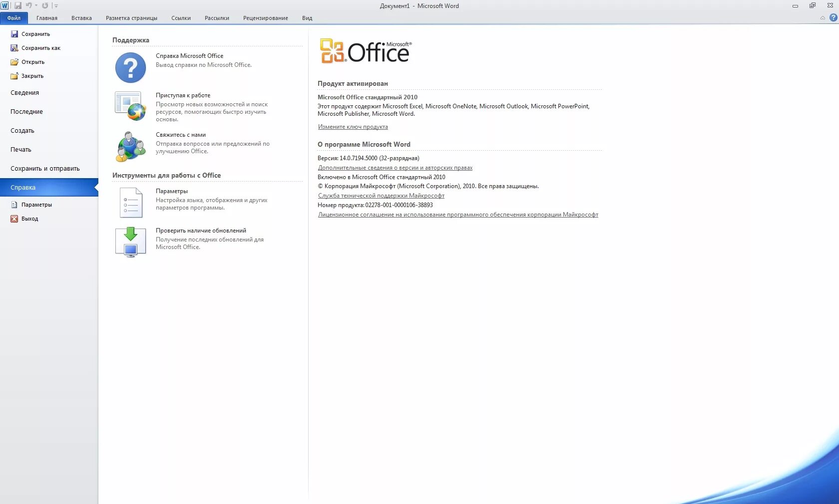Screen dimensions: 839x504
Task: Click the Microsoft Office logo image
Action: coord(366,51)
